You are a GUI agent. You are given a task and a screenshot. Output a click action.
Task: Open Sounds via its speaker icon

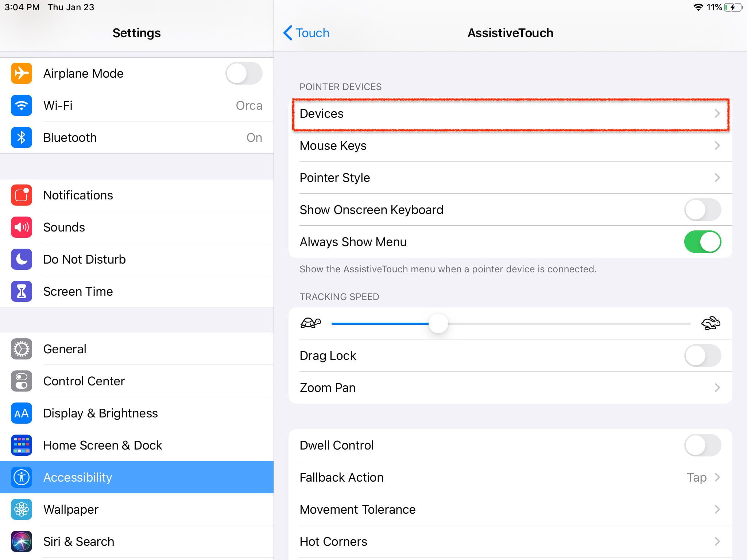coord(22,227)
